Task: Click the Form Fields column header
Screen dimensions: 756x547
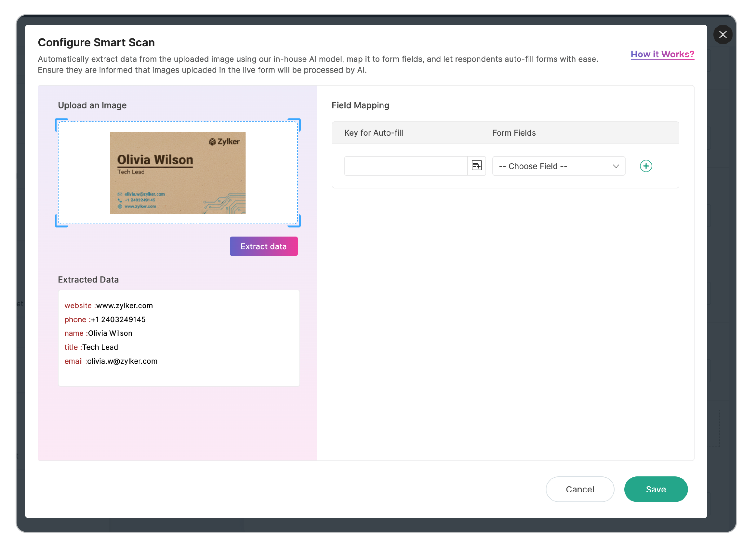Action: coord(514,133)
